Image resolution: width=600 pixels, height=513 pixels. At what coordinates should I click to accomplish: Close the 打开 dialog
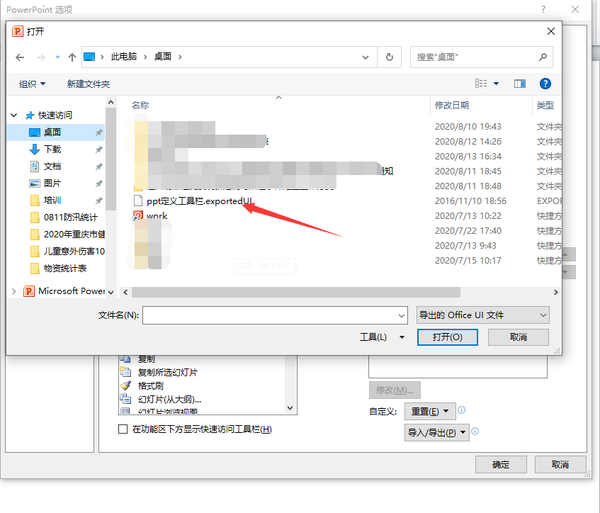(x=551, y=31)
